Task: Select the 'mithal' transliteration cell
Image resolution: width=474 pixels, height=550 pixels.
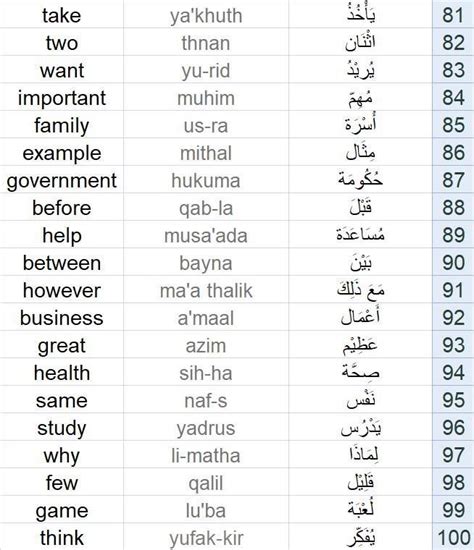Action: pos(206,152)
